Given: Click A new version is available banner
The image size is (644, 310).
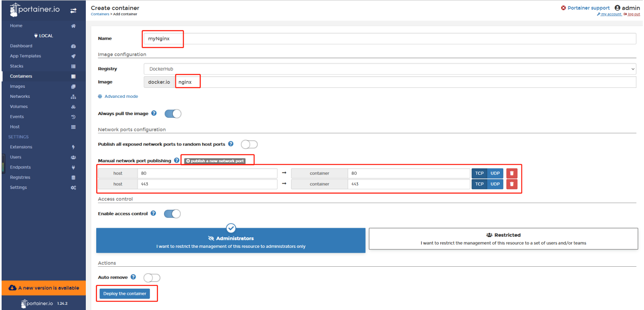Looking at the screenshot, I should click(44, 288).
